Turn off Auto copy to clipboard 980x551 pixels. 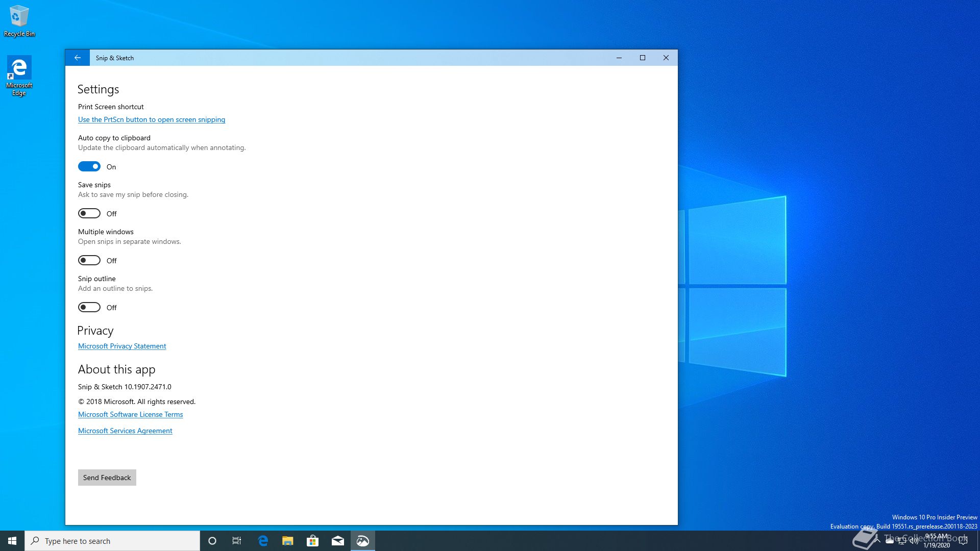pos(89,167)
